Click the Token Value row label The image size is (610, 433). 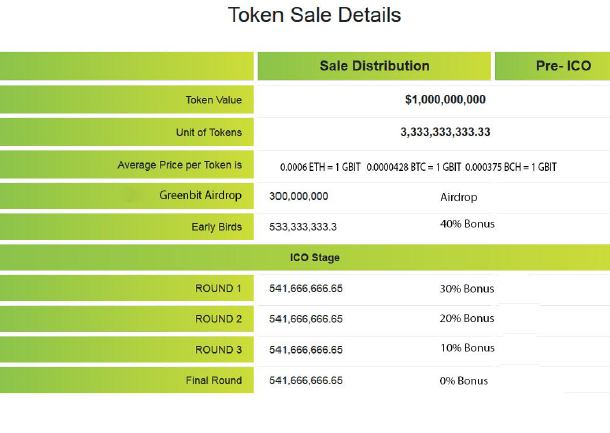(x=213, y=100)
